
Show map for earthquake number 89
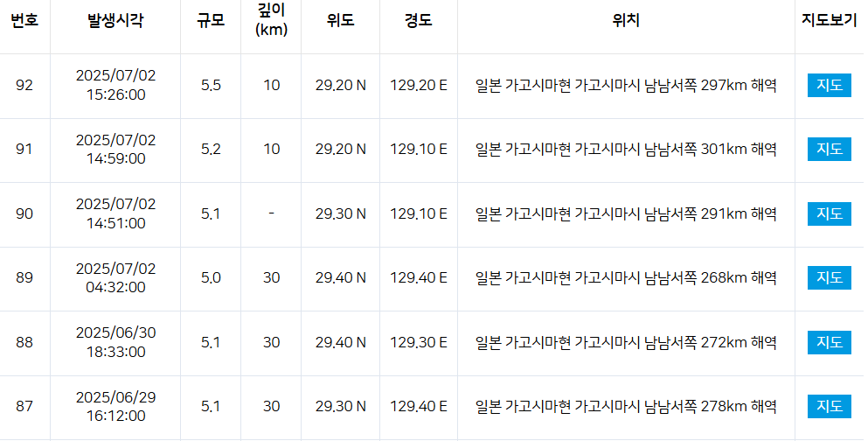[829, 278]
